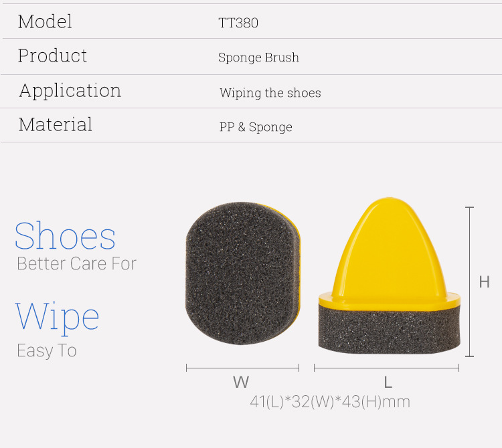The width and height of the screenshot is (502, 448).
Task: Click the Application row label
Action: tap(70, 91)
